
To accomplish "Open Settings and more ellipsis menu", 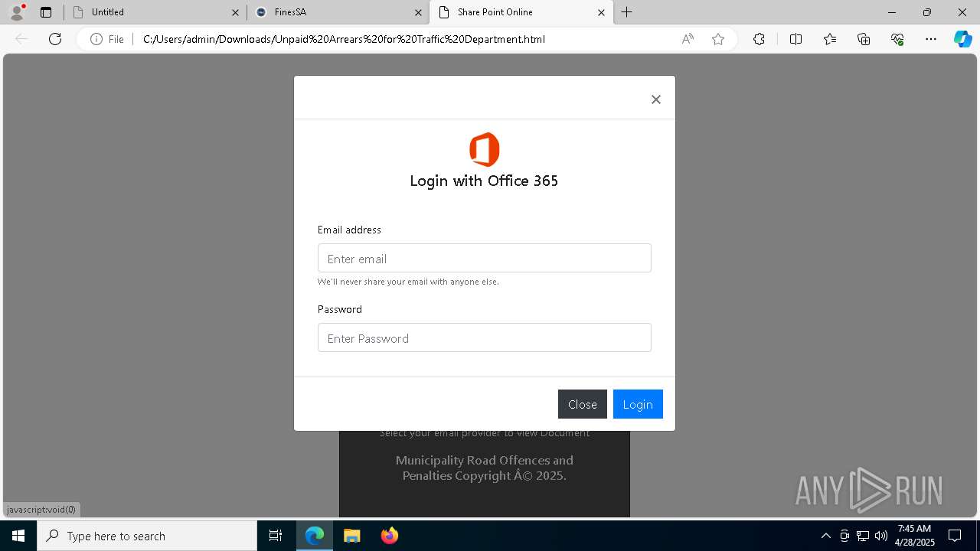I will (931, 39).
